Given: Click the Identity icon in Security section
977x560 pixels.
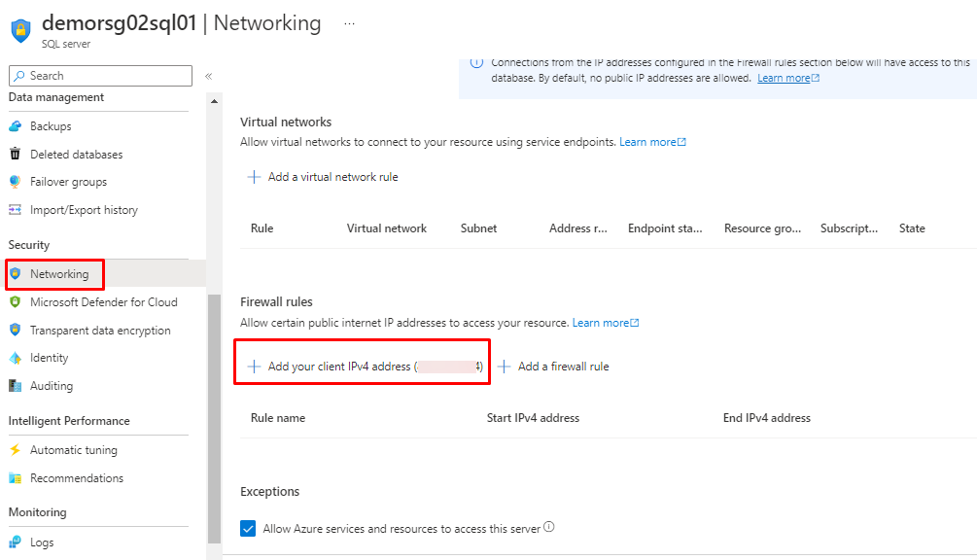Looking at the screenshot, I should click(x=15, y=358).
